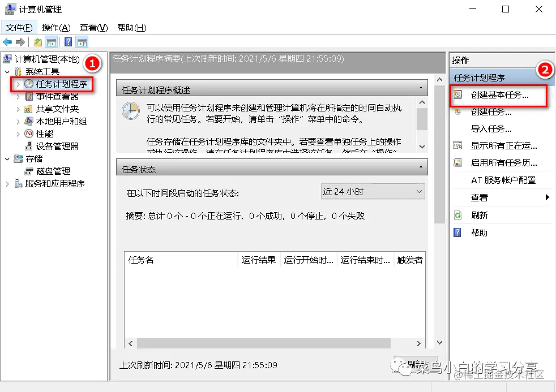Screen dimensions: 556x392
Task: Click the Forward arrow toolbar icon
Action: 20,42
